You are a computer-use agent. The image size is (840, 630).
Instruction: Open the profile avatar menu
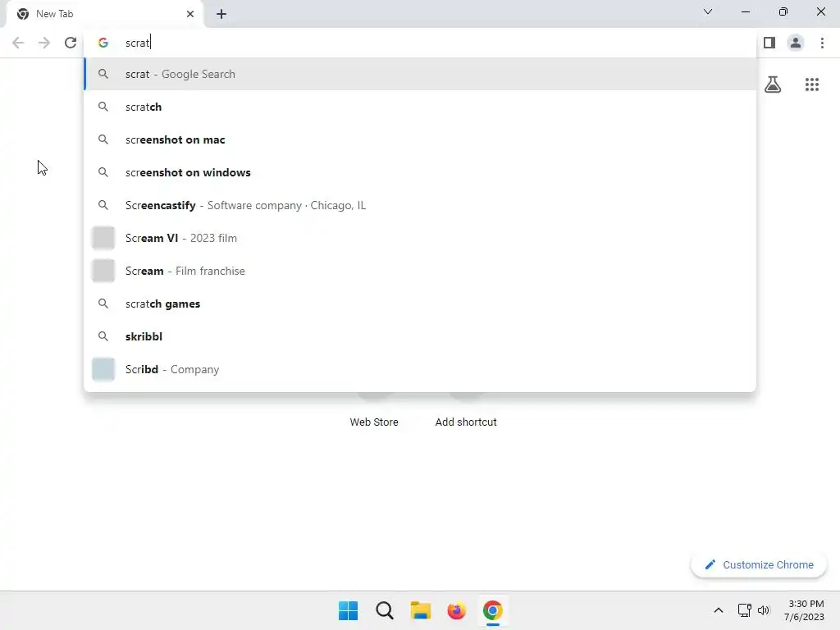(x=796, y=43)
